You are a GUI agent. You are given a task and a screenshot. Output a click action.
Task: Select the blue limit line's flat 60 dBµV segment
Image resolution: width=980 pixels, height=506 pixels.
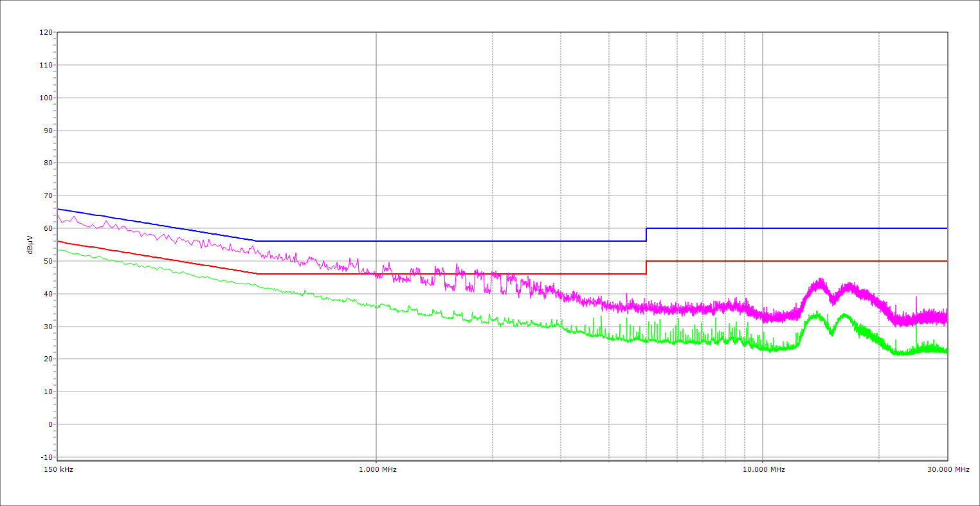coord(797,228)
